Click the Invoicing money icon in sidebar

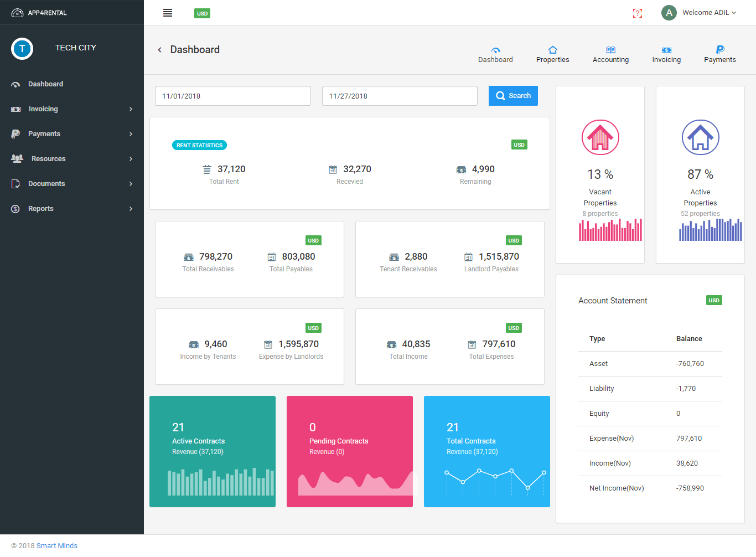[x=16, y=109]
